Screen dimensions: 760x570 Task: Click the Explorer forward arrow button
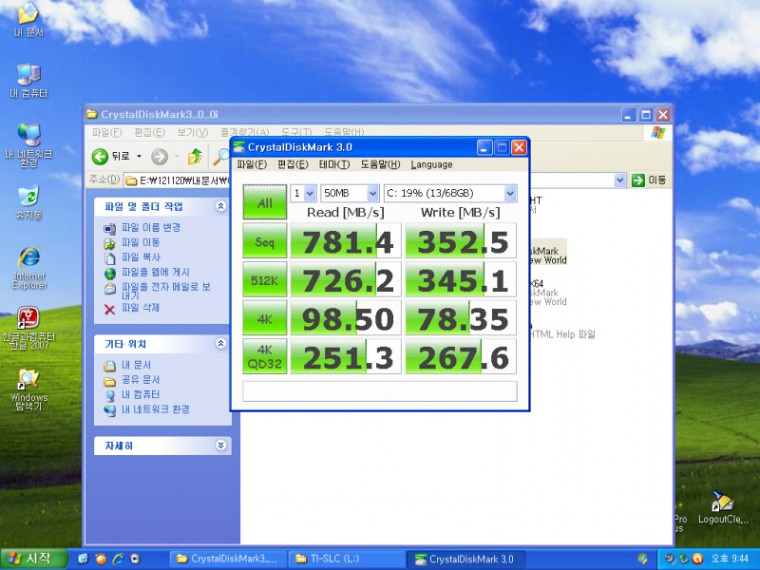(159, 157)
